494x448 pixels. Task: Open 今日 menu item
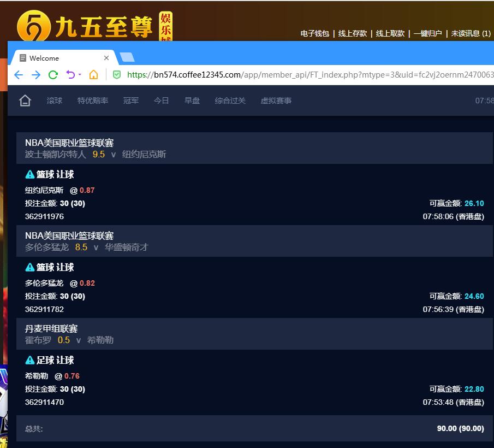click(x=162, y=101)
